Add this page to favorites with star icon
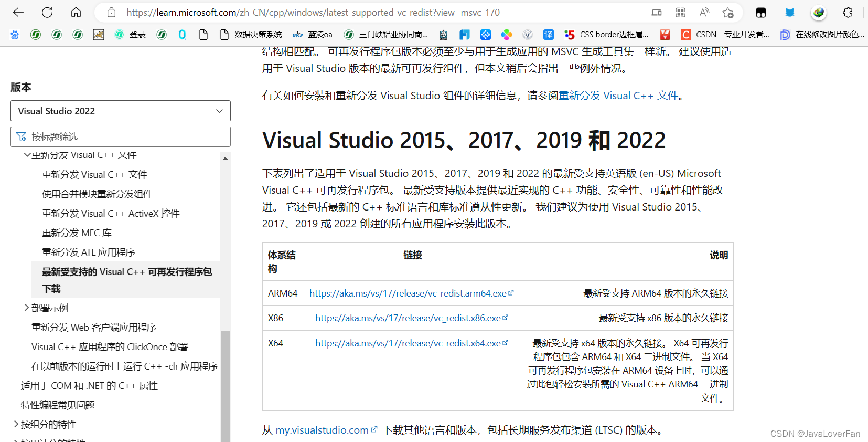 (728, 13)
